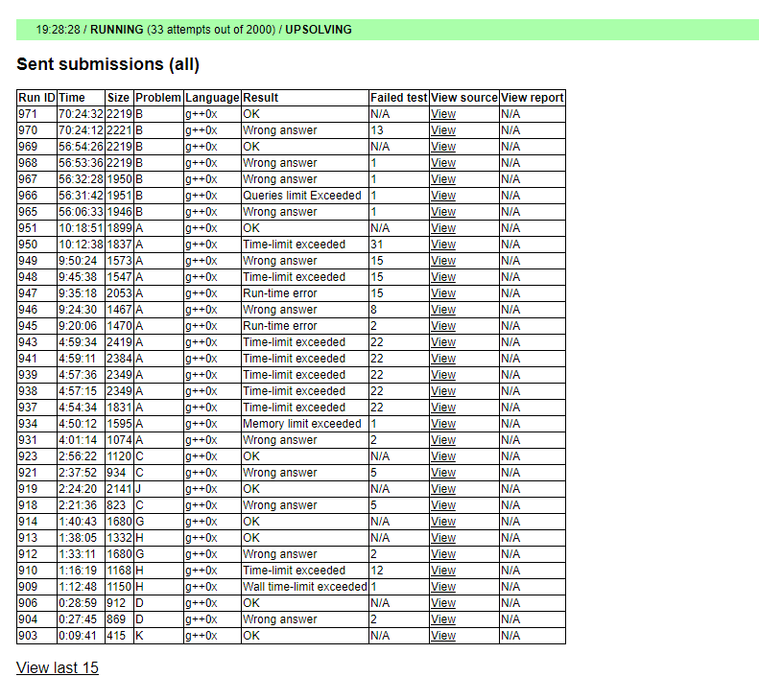Select the Wall time-limit exceeded result cell
The height and width of the screenshot is (700, 759).
[304, 587]
